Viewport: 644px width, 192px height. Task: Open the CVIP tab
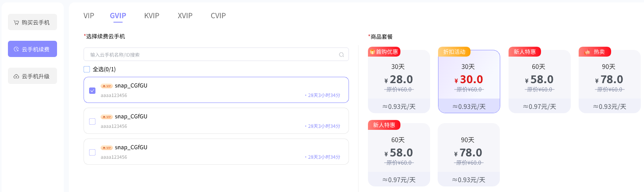pyautogui.click(x=218, y=16)
